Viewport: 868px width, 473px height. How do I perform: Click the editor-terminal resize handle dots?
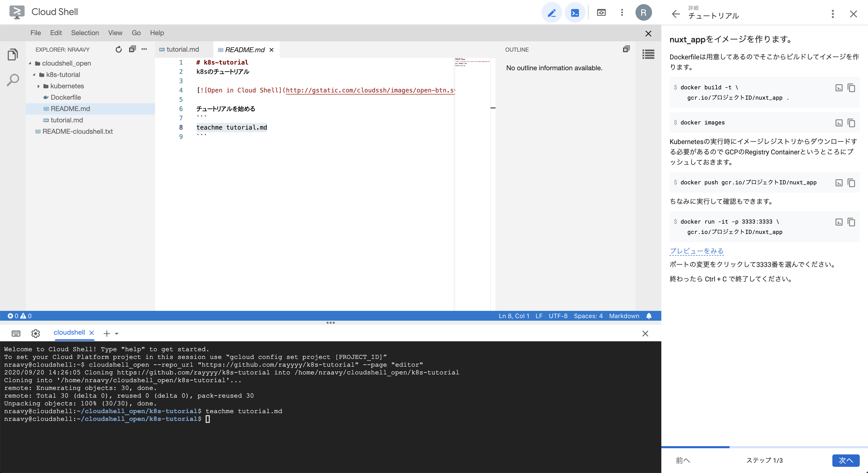[331, 322]
